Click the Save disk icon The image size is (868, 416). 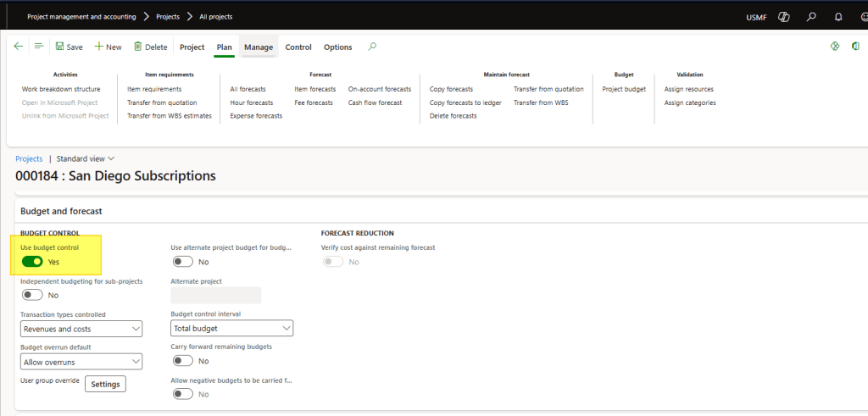[x=60, y=47]
